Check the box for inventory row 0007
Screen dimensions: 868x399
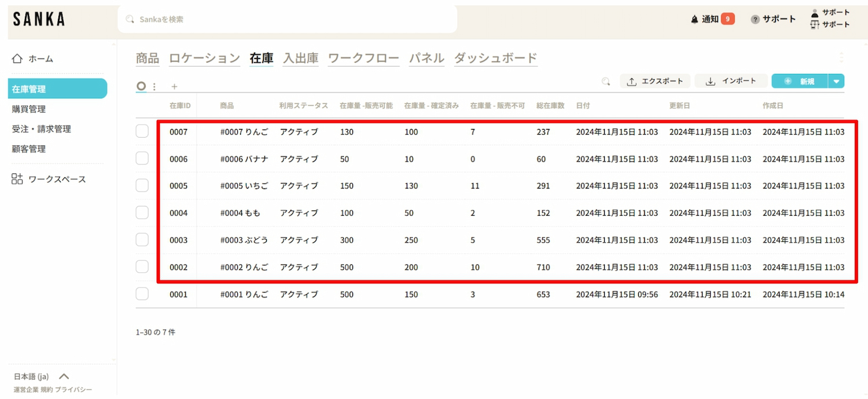[142, 132]
